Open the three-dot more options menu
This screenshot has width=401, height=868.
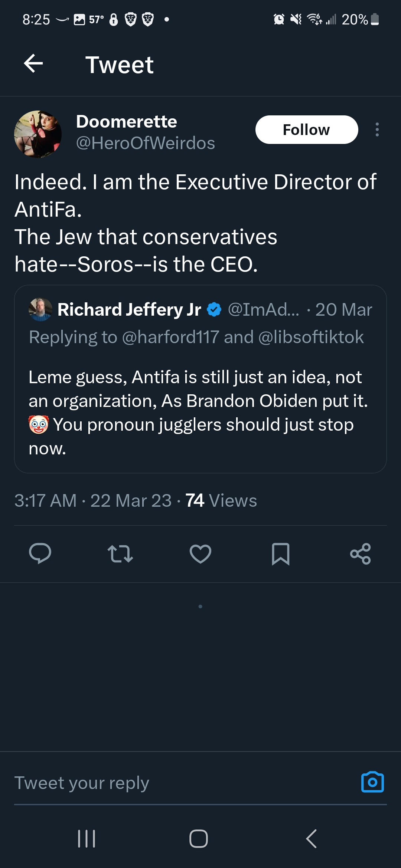[377, 130]
